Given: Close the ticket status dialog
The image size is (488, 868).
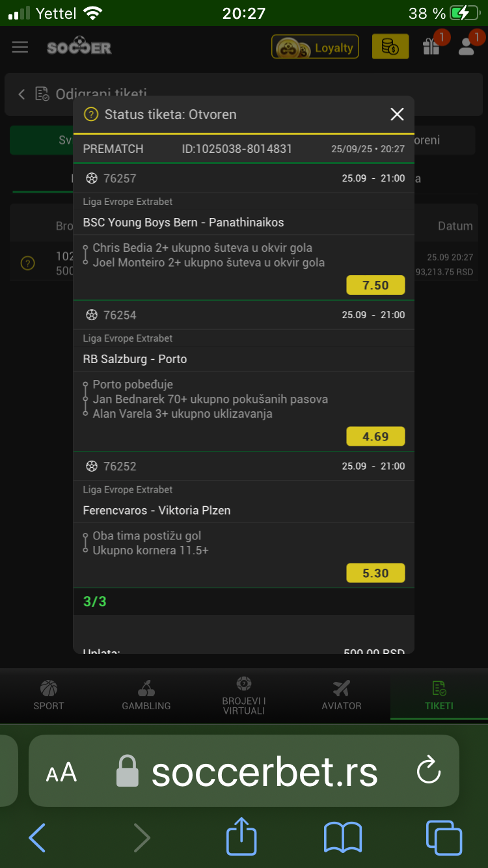Looking at the screenshot, I should [x=397, y=115].
